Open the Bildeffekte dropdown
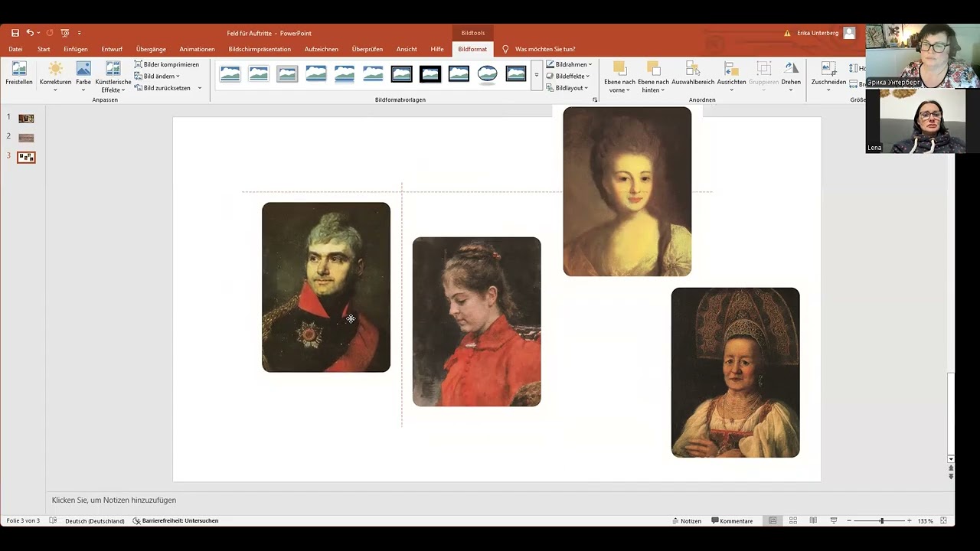The height and width of the screenshot is (551, 980). [x=567, y=76]
